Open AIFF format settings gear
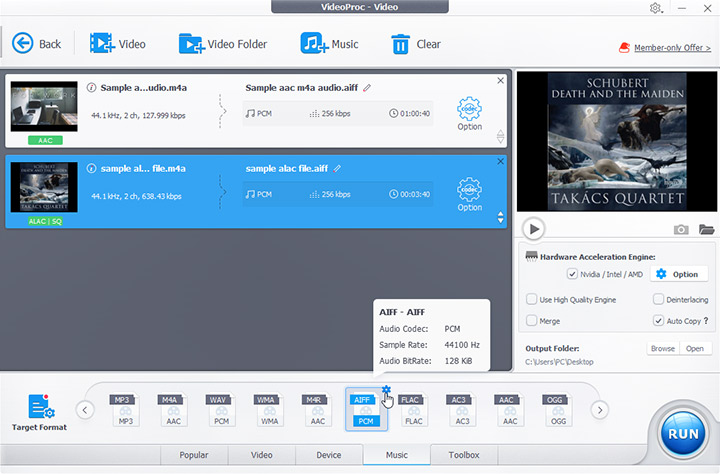This screenshot has height=474, width=720. 386,390
